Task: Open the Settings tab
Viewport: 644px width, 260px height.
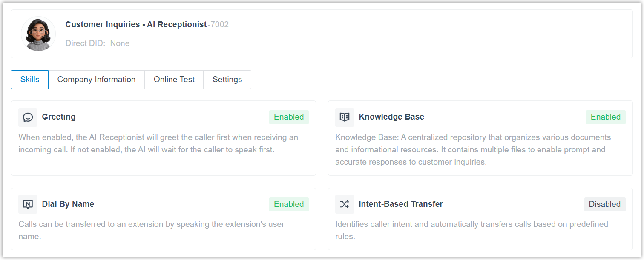Action: [x=227, y=80]
